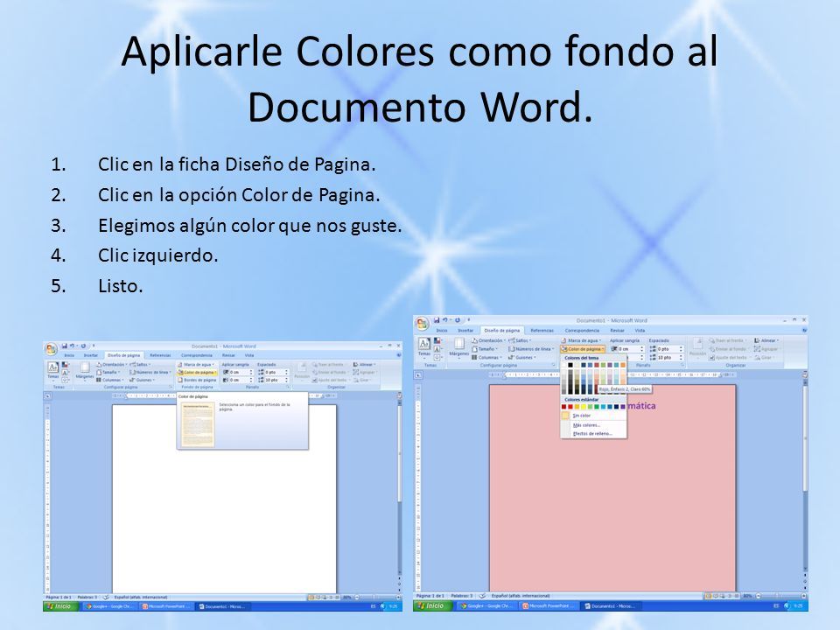
Task: Click Redo icon in white-page Word window
Action: click(84, 346)
